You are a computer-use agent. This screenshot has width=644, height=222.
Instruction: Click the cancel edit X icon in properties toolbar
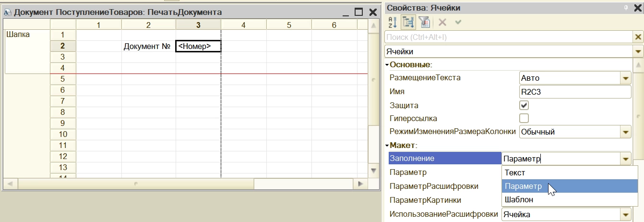(442, 22)
